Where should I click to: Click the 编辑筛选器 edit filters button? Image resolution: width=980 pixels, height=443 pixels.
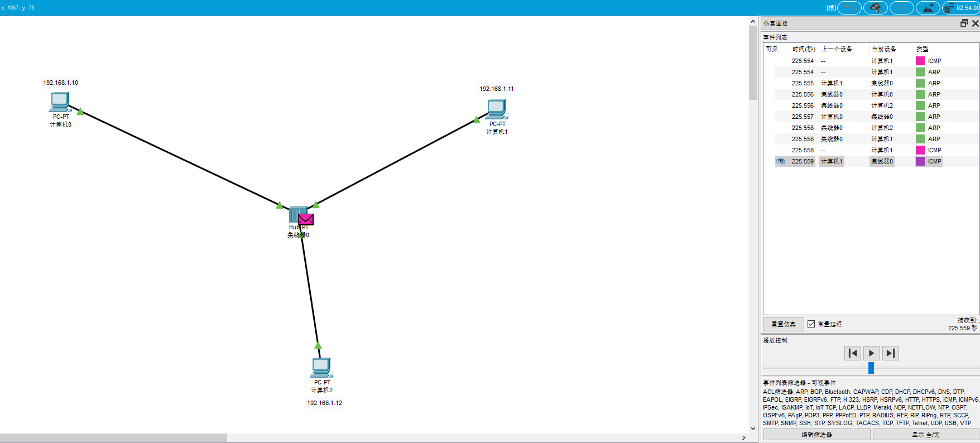pos(816,435)
